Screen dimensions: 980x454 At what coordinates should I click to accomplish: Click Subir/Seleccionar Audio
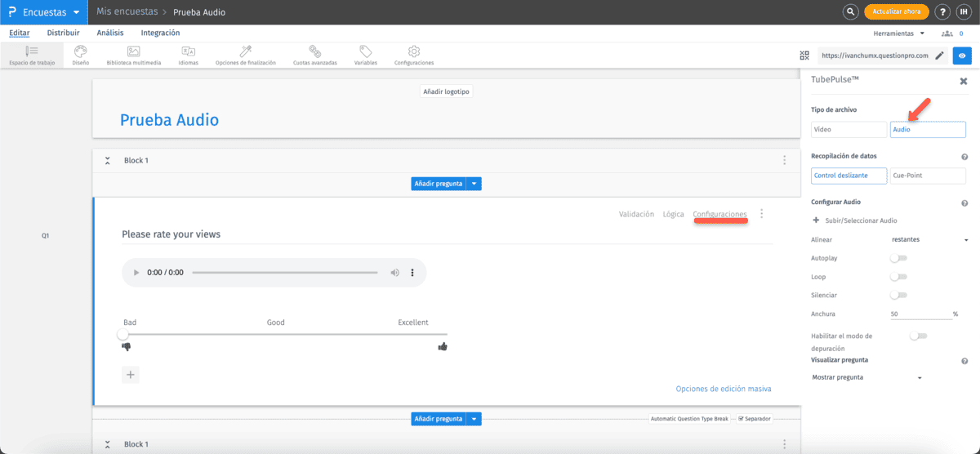854,220
